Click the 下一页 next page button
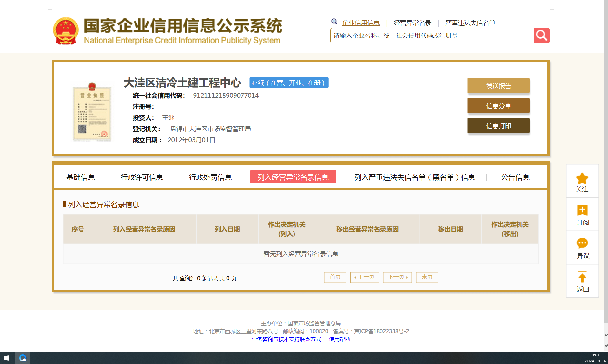608x364 pixels. coord(397,277)
